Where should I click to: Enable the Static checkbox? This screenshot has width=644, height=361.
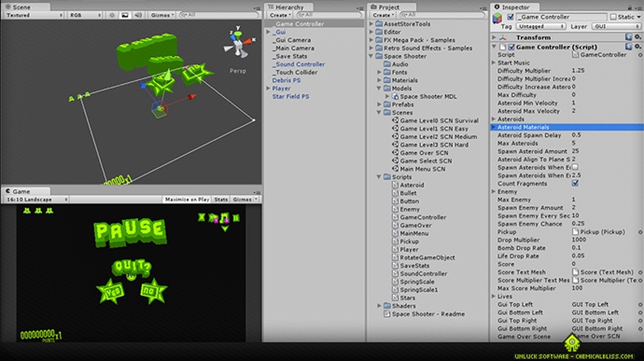(613, 17)
